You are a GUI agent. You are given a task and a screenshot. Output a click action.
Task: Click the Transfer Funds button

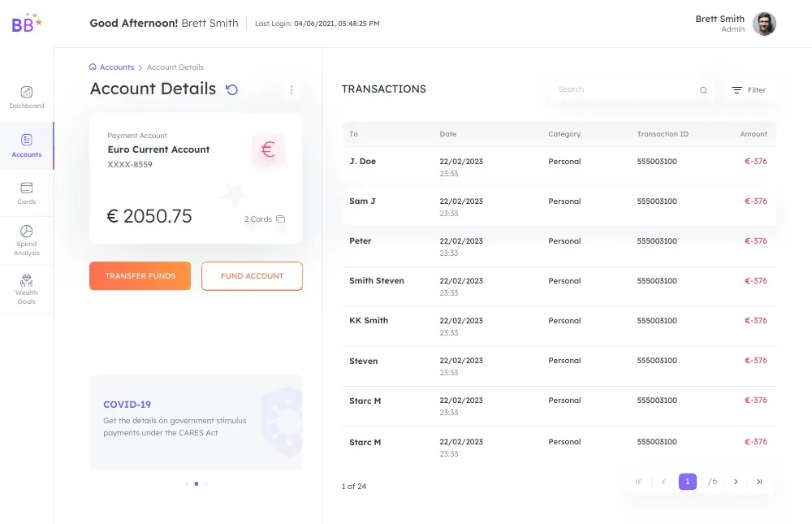[x=140, y=275]
